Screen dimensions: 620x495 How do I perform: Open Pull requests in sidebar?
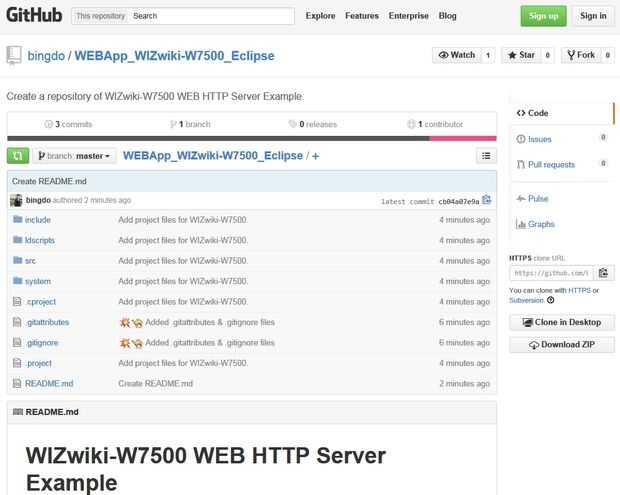coord(561,164)
